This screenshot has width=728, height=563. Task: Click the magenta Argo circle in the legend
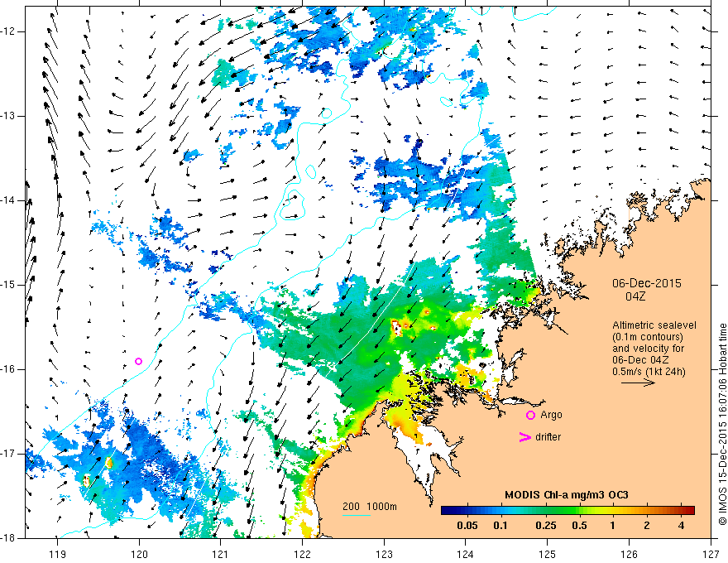(x=530, y=416)
